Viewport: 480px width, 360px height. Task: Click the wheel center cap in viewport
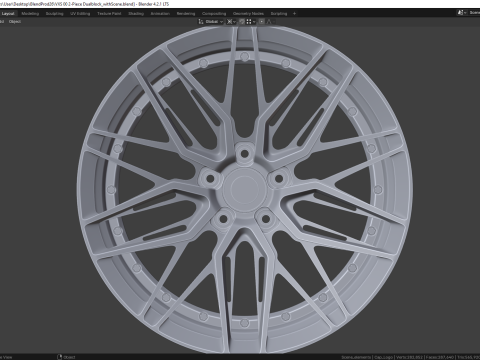tap(245, 188)
